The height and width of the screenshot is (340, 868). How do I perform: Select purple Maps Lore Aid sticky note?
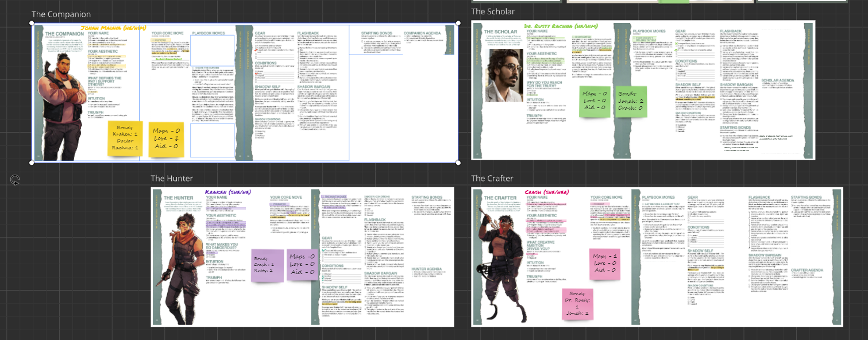point(302,265)
